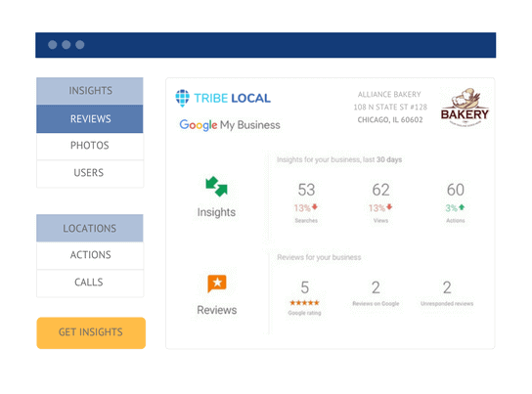Image resolution: width=532 pixels, height=394 pixels.
Task: Click the 3% actions change percentage
Action: click(x=451, y=208)
